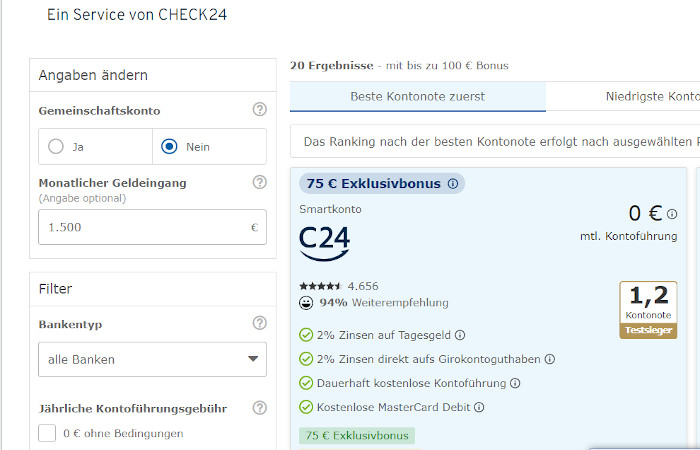700x450 pixels.
Task: Click ranking explanation text 'Das Ranking nach der besten Kontonote'
Action: [420, 142]
